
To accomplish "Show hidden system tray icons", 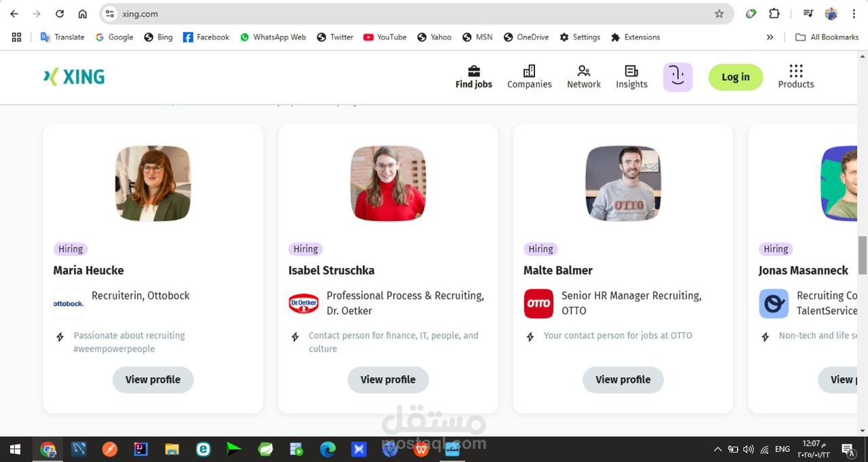I will (717, 449).
